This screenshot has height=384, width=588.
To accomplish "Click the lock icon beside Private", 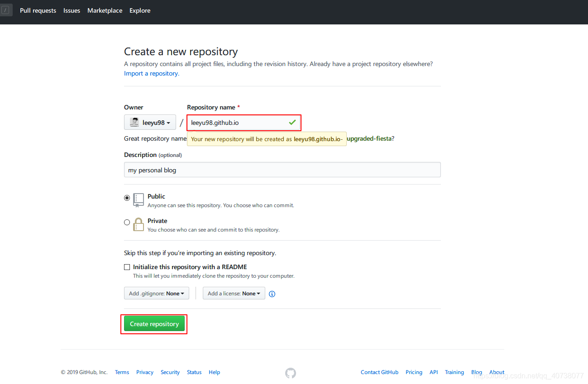I will coord(139,224).
